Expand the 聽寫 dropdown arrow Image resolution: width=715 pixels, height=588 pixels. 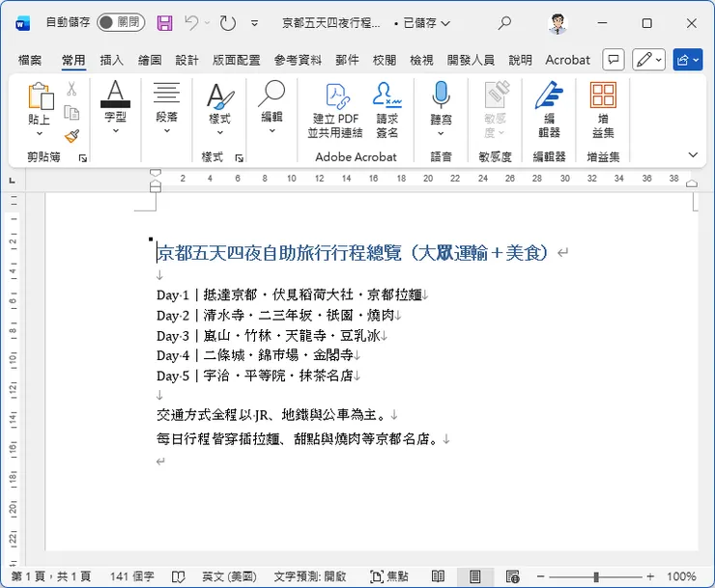(441, 133)
